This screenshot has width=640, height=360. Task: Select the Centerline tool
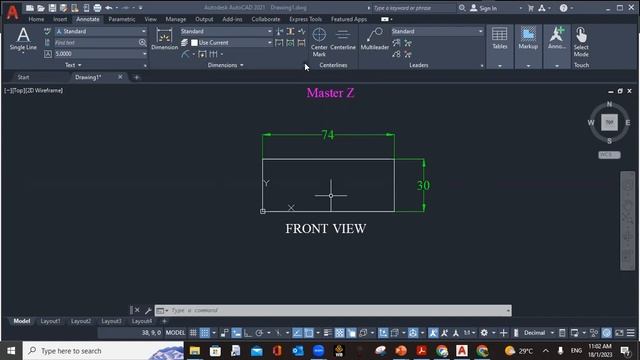point(343,40)
